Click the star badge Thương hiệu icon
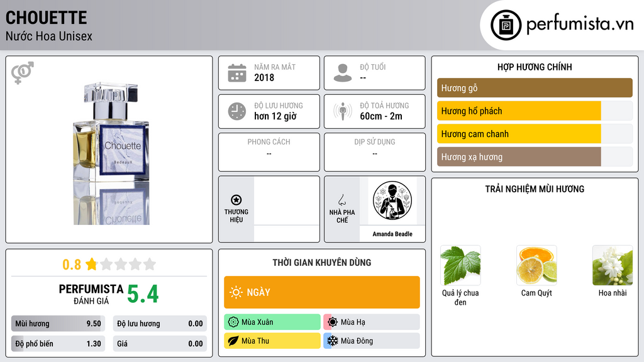 click(236, 200)
